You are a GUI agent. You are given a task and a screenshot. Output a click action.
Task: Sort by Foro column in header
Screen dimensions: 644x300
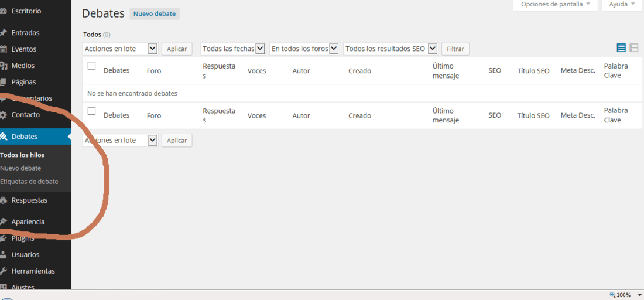pos(154,71)
